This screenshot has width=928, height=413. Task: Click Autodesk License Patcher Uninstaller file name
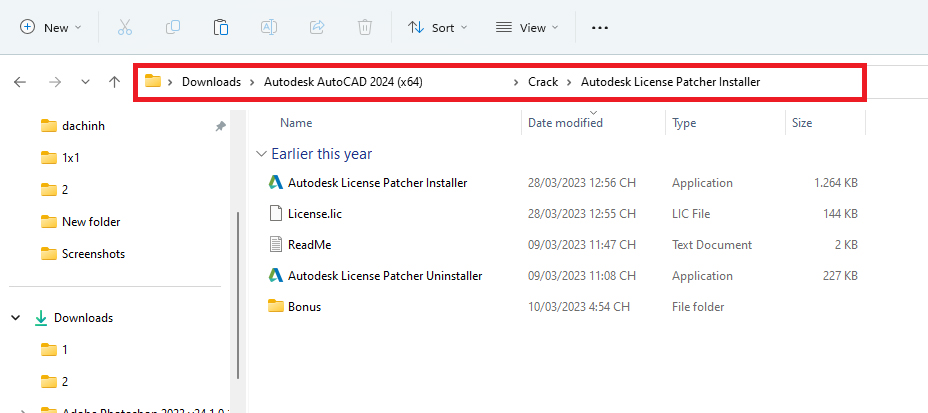(x=385, y=276)
